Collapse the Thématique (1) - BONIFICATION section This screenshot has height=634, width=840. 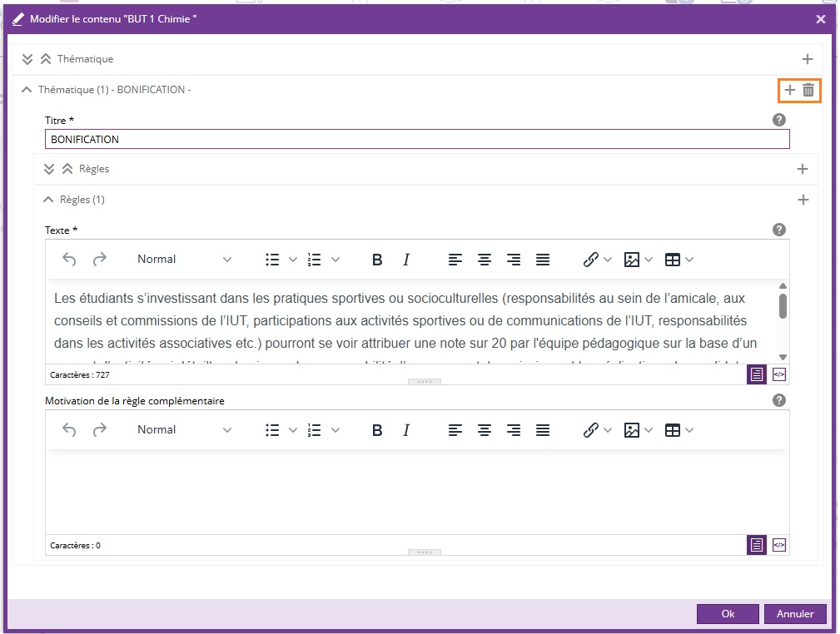[27, 90]
